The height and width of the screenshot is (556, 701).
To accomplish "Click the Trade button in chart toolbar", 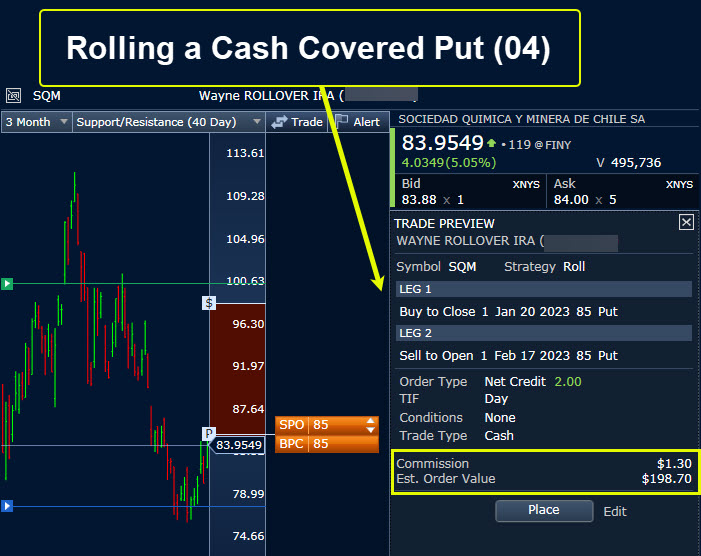I will pyautogui.click(x=297, y=122).
